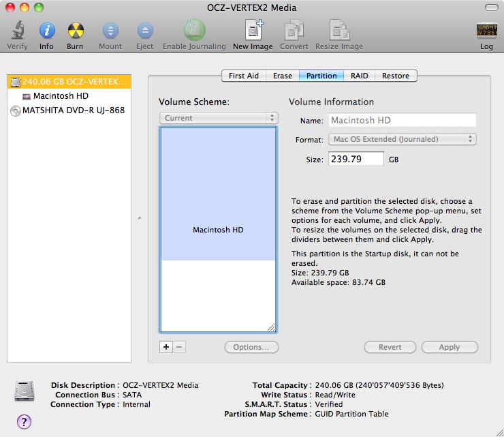Expand the Volume Scheme dropdown
Screen dimensions: 504x437
click(218, 118)
